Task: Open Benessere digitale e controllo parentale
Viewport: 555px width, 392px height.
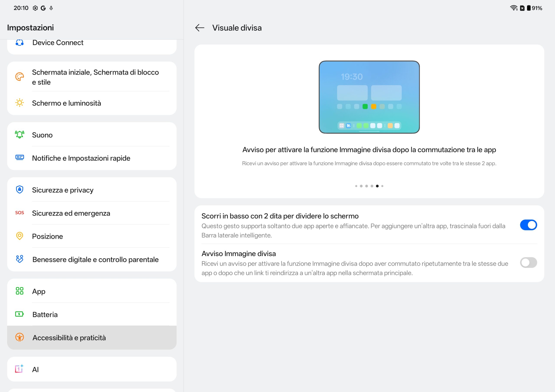Action: click(95, 259)
